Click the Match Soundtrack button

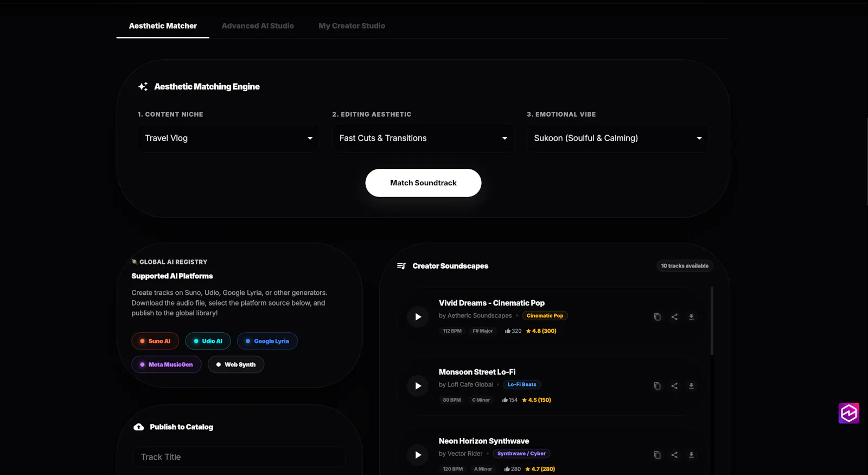pyautogui.click(x=423, y=183)
